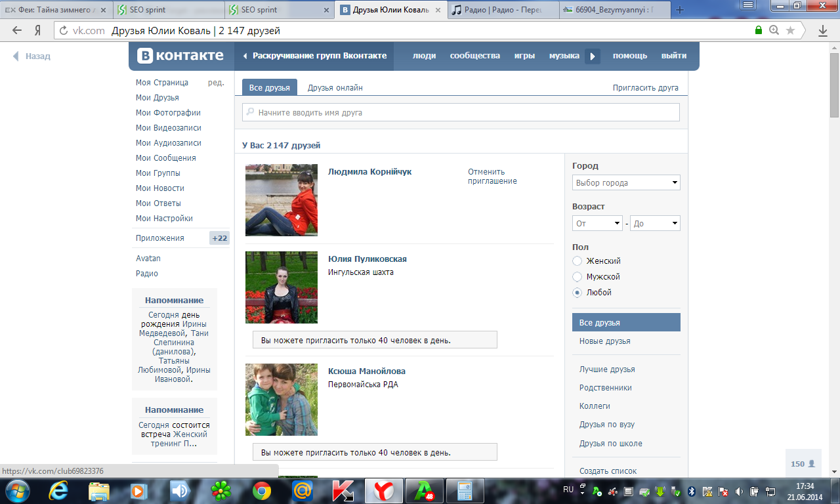
Task: Click the friend name search field
Action: click(x=461, y=112)
